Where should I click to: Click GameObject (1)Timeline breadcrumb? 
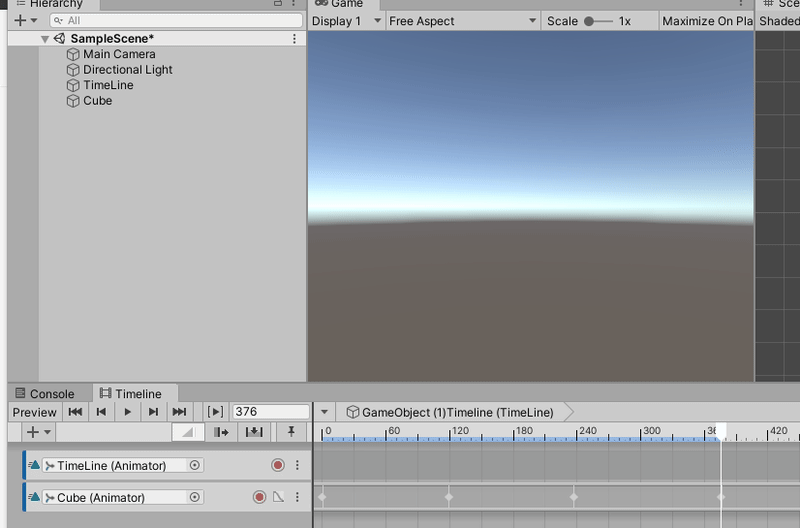point(457,412)
